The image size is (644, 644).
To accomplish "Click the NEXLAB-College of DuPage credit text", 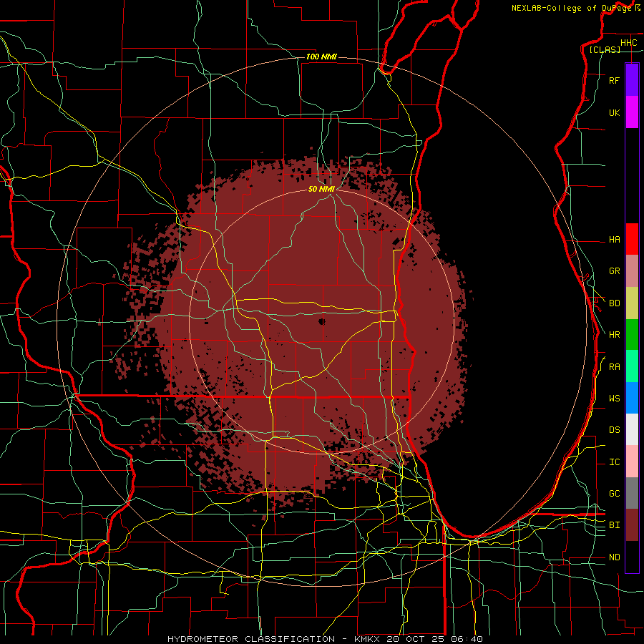I will point(571,8).
